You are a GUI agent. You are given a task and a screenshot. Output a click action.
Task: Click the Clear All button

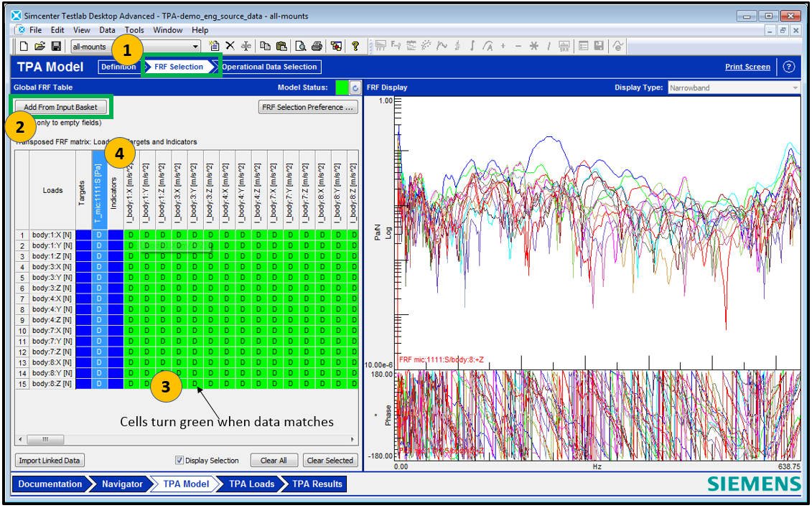click(274, 461)
